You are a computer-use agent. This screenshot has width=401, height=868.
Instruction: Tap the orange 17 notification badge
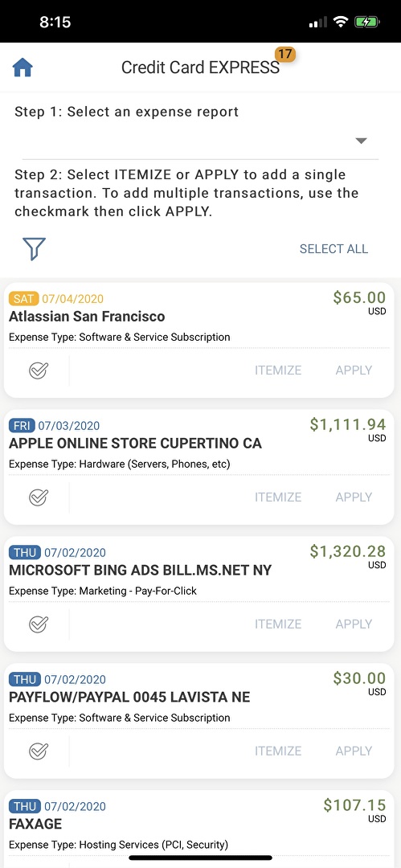[x=285, y=55]
